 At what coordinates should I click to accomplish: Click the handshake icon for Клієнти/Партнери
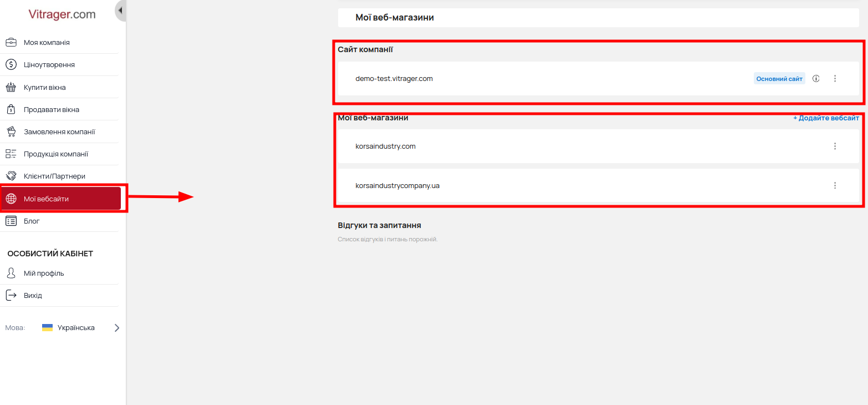click(11, 176)
